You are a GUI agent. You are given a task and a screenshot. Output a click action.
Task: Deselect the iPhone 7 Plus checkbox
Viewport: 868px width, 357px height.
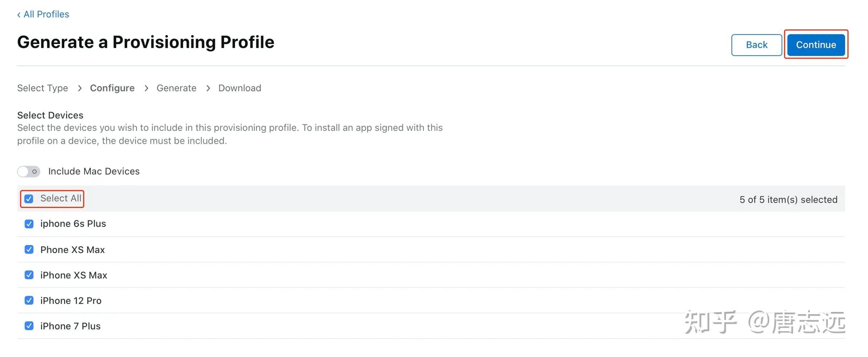29,326
